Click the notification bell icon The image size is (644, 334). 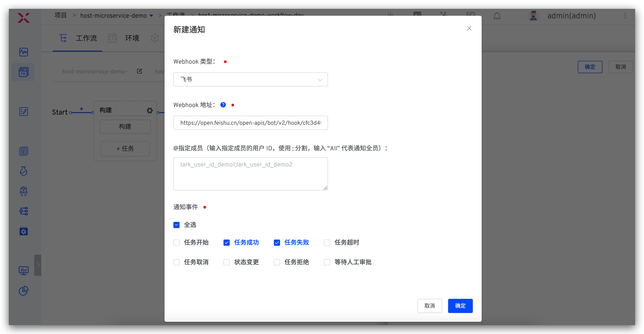coord(497,16)
